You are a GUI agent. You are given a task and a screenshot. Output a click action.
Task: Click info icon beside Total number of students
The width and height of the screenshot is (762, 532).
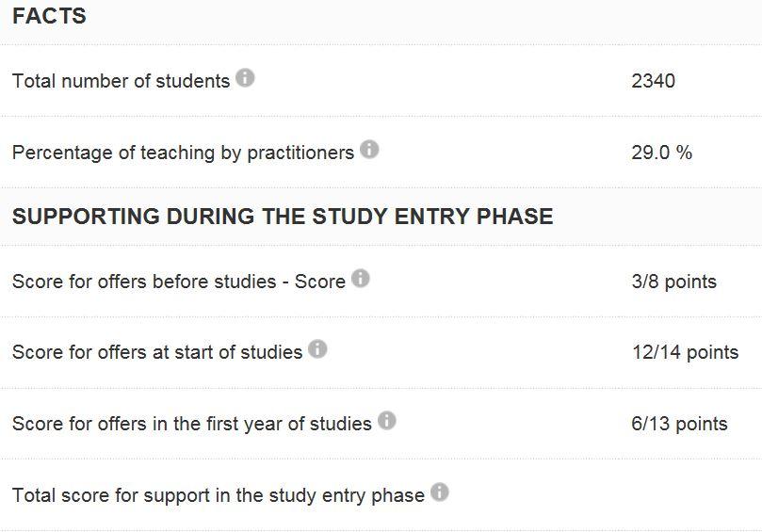pos(245,78)
